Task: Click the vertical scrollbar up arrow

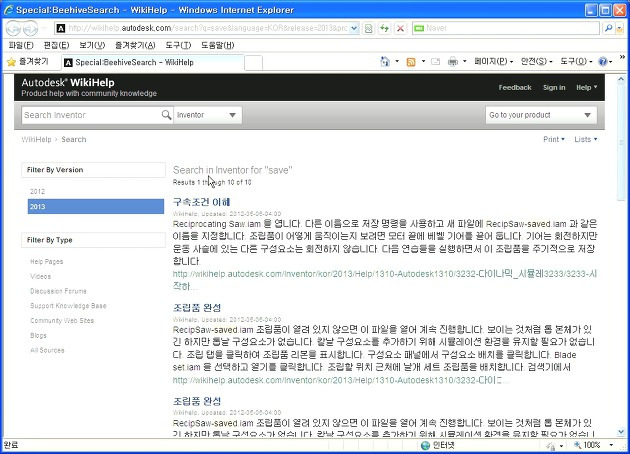Action: pyautogui.click(x=621, y=80)
